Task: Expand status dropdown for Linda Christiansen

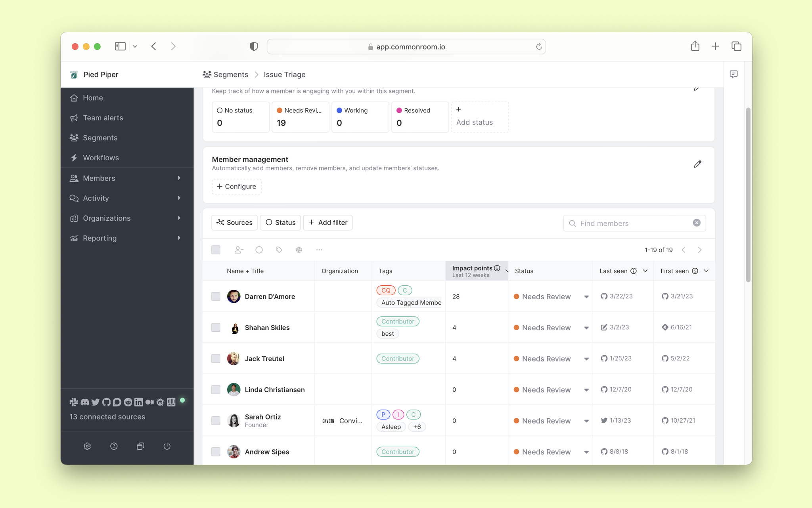Action: tap(586, 389)
